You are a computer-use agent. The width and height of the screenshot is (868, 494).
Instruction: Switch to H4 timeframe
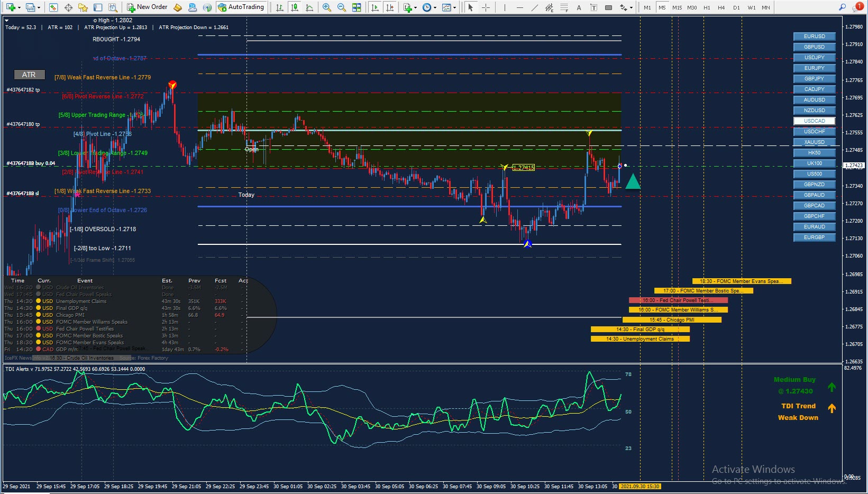pyautogui.click(x=721, y=7)
